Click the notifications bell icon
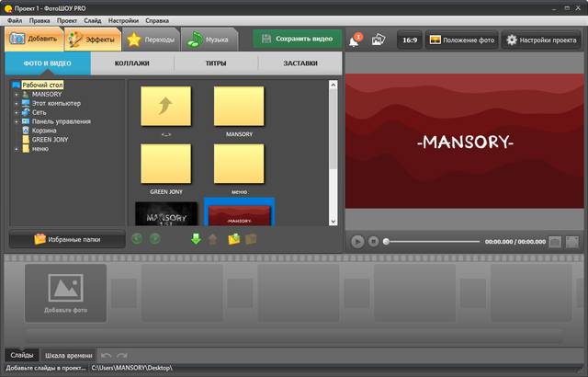Screen dimensions: 588x377 [354, 40]
